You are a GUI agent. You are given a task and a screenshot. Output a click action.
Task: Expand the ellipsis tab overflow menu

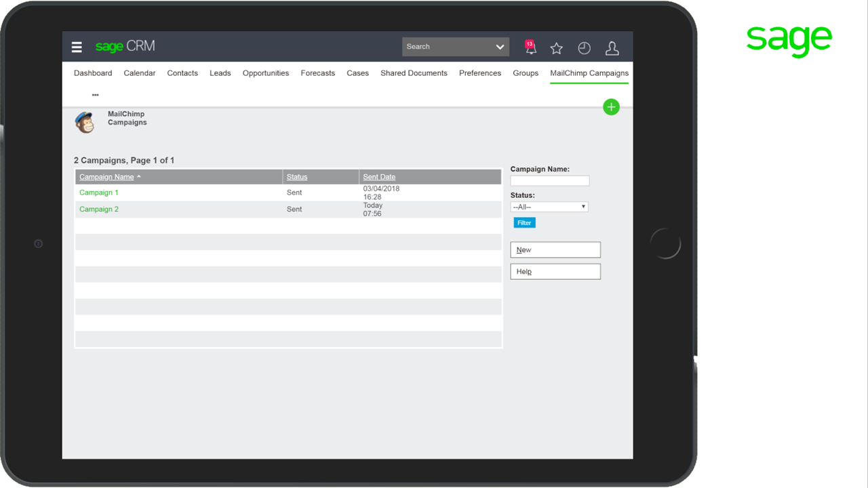[95, 94]
